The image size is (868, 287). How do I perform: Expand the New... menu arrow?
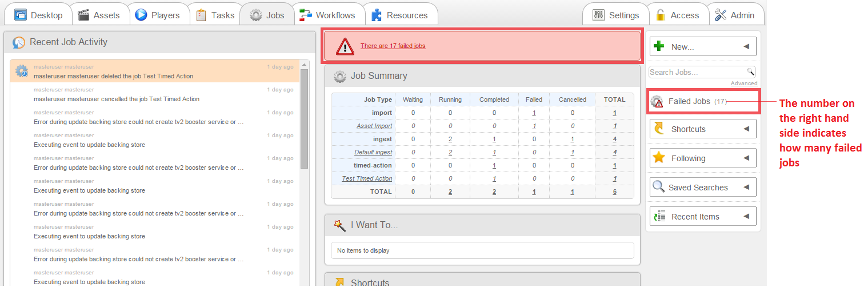point(746,47)
